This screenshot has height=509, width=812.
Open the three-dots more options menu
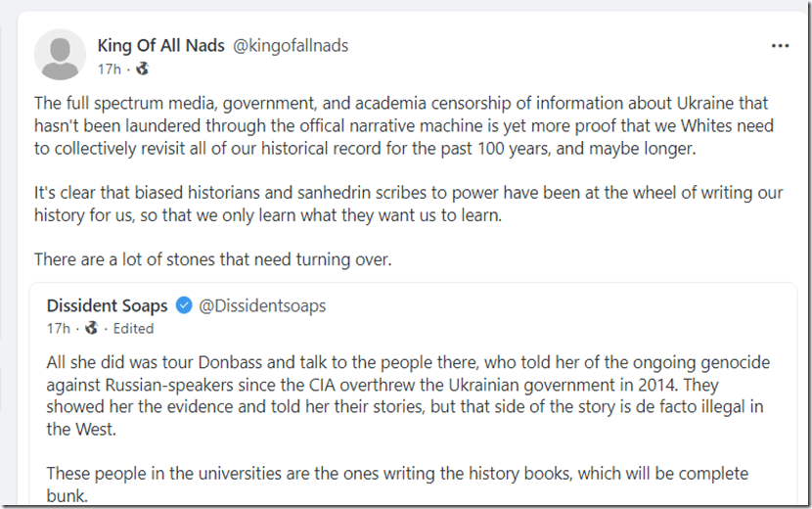tap(780, 46)
